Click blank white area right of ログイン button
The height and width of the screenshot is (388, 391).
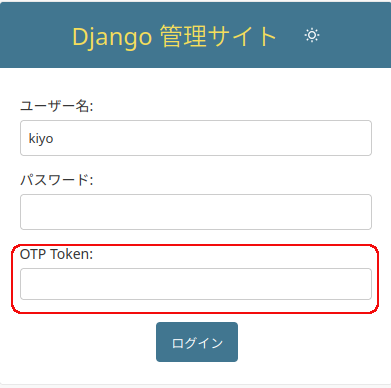point(310,342)
